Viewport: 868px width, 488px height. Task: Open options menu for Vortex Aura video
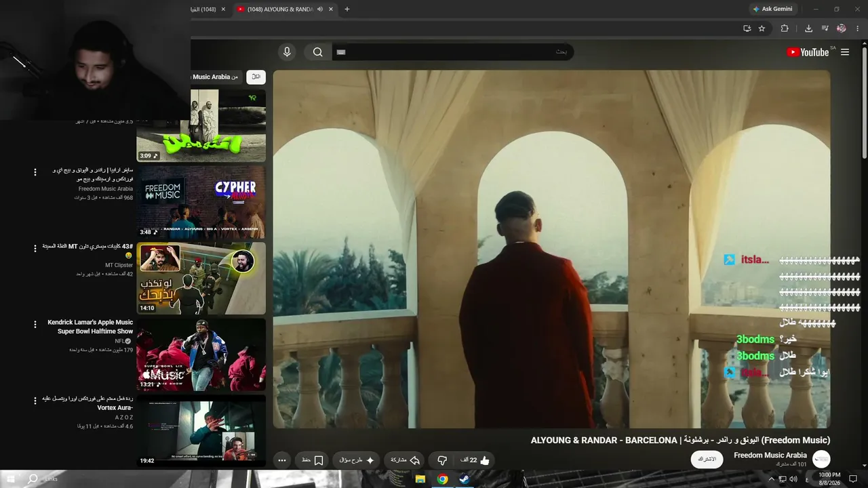pyautogui.click(x=35, y=401)
